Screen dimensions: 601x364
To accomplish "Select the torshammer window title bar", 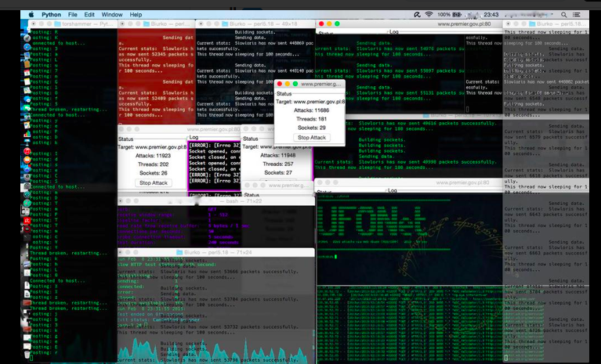I will [x=73, y=23].
